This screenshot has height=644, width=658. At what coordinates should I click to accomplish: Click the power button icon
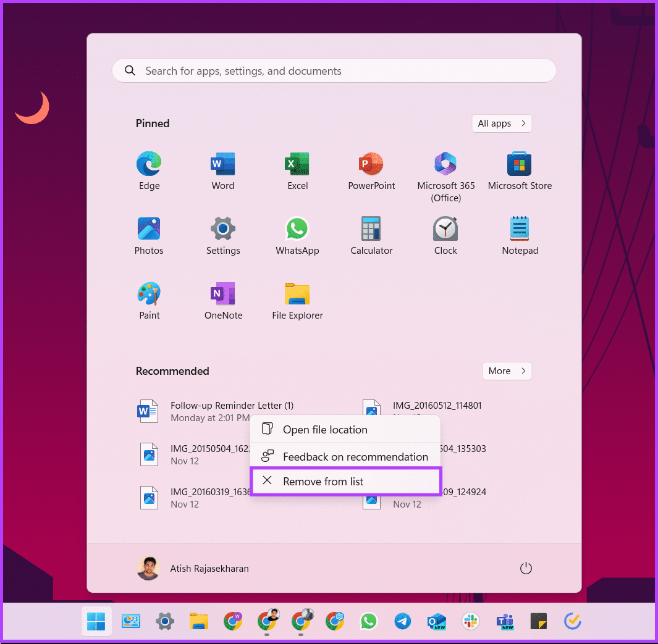[x=526, y=568]
